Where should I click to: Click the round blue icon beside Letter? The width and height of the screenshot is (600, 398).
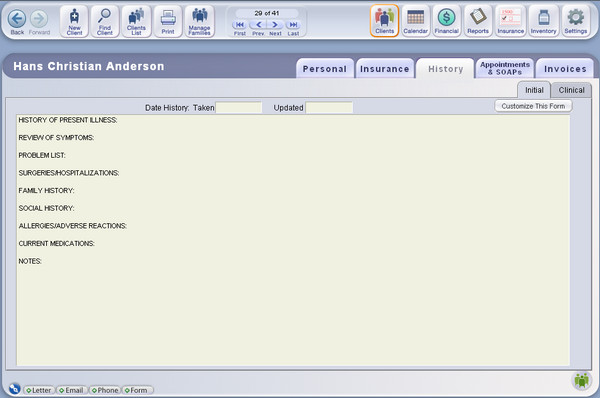(x=14, y=388)
